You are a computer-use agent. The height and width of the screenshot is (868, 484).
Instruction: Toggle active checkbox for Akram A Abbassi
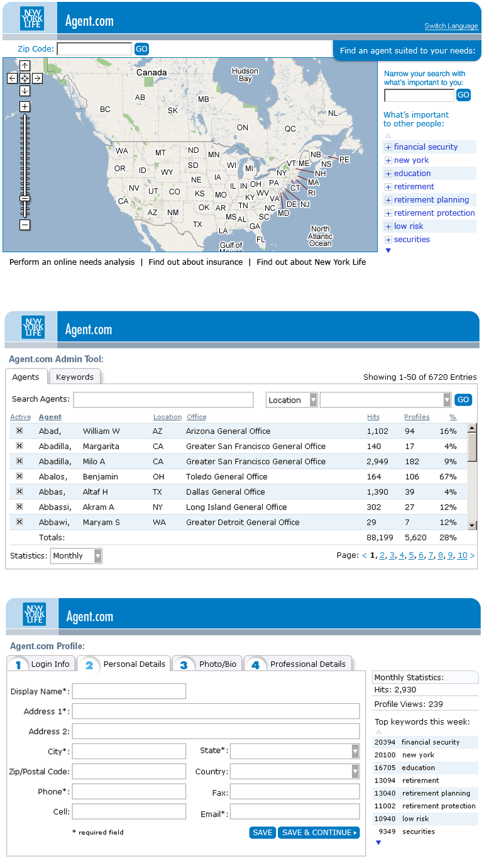[x=19, y=506]
